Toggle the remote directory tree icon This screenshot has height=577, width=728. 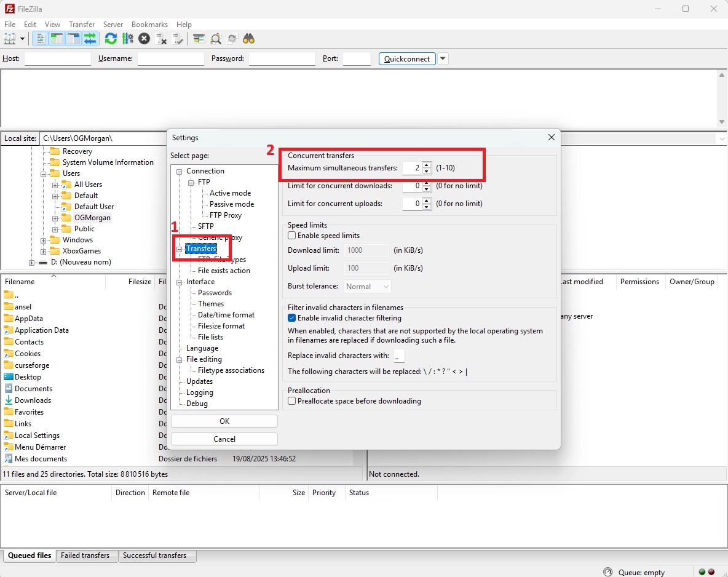73,39
